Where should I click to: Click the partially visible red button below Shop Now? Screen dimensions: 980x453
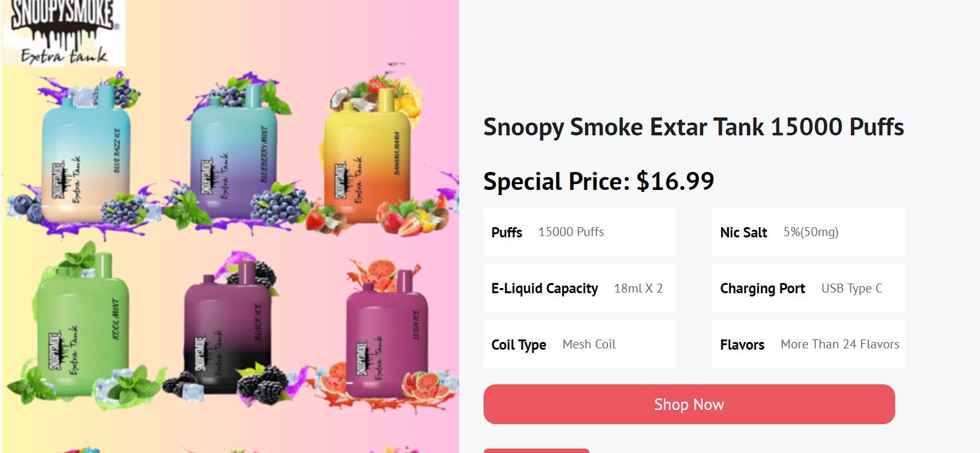(536, 450)
